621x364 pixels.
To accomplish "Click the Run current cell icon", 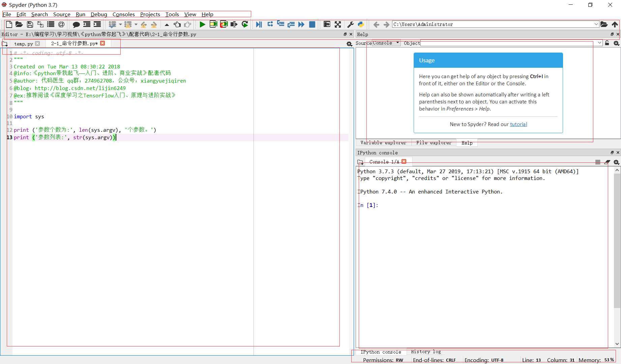I will [x=213, y=24].
